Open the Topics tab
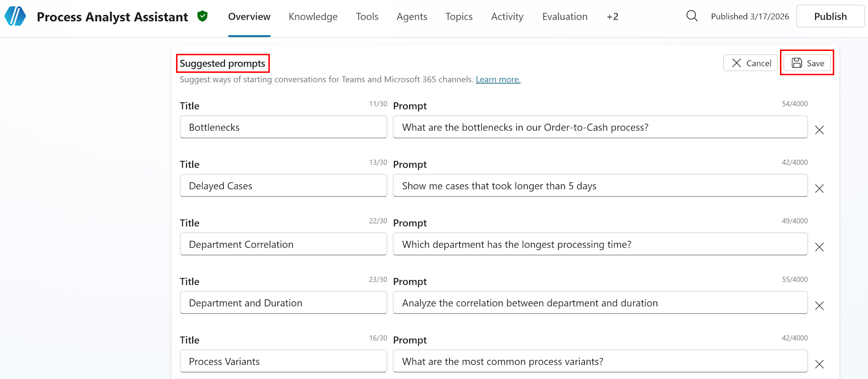This screenshot has height=379, width=868. coord(459,17)
